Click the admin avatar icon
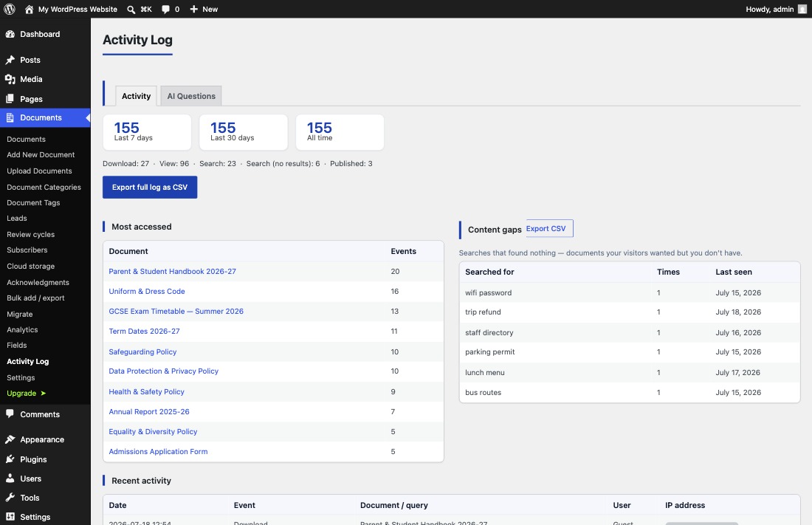 [x=802, y=10]
